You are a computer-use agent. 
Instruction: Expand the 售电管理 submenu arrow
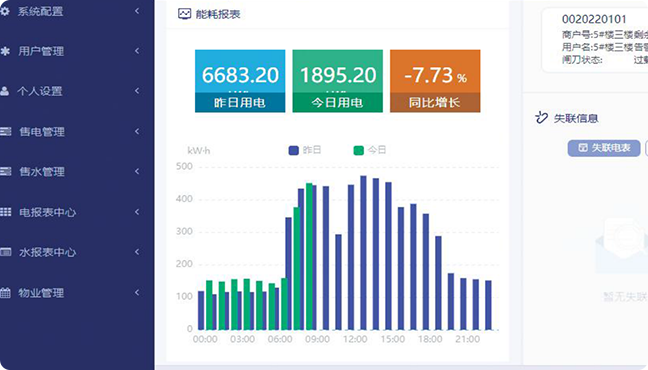(137, 131)
